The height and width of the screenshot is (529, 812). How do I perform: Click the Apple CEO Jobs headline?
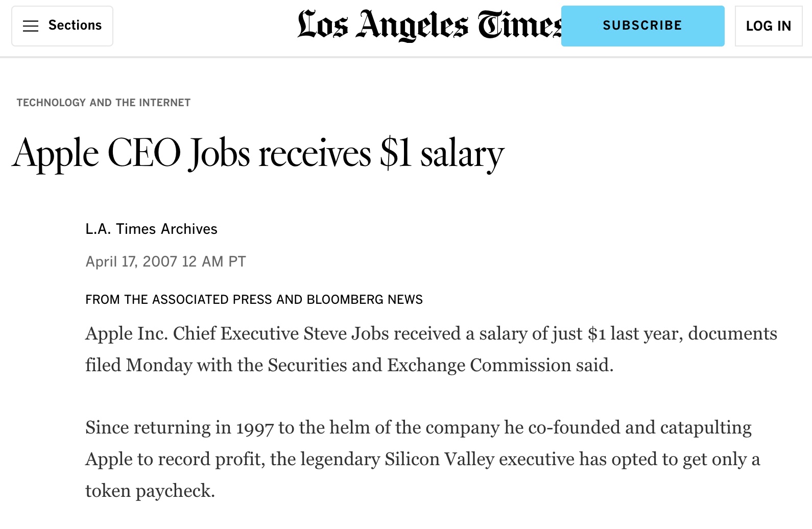click(x=258, y=153)
